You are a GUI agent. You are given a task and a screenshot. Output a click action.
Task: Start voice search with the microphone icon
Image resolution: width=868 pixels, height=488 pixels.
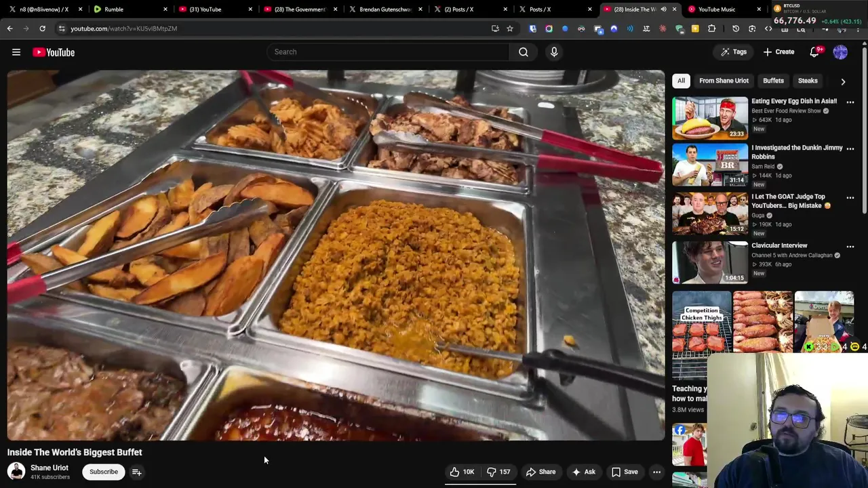click(x=554, y=52)
